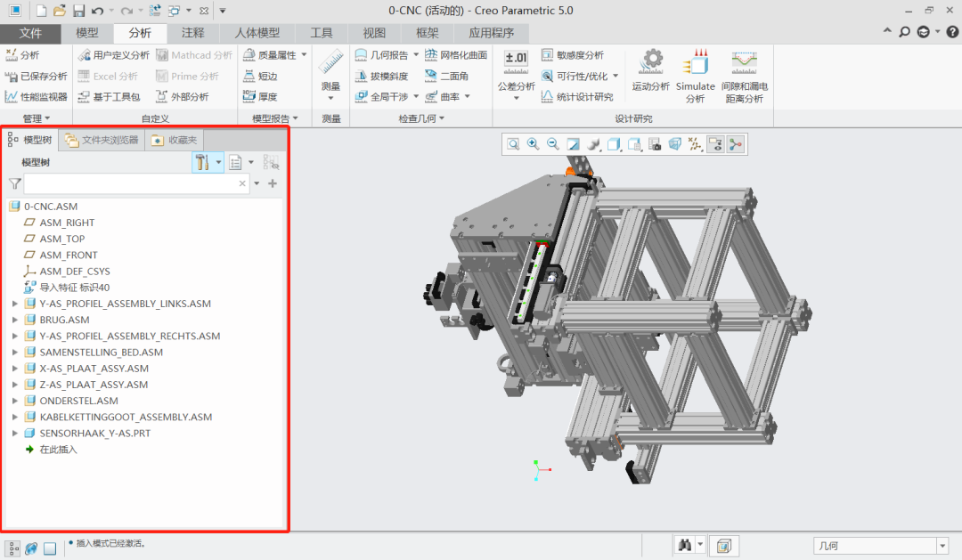Open the 几何 selection filter dropdown

(x=942, y=546)
